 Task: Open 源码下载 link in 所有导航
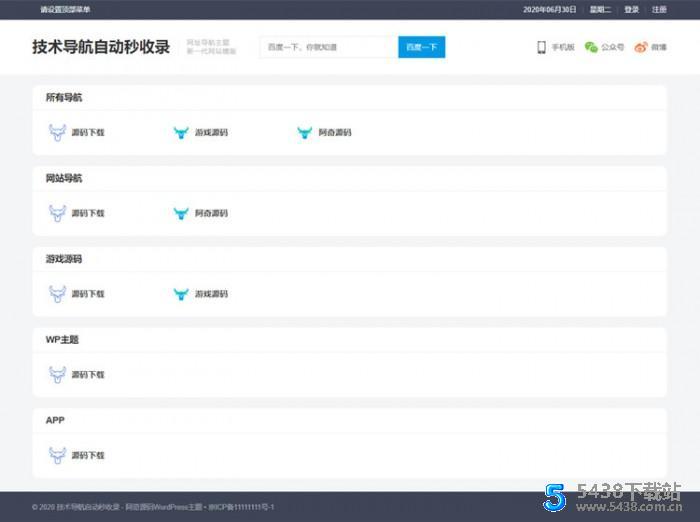pos(88,133)
